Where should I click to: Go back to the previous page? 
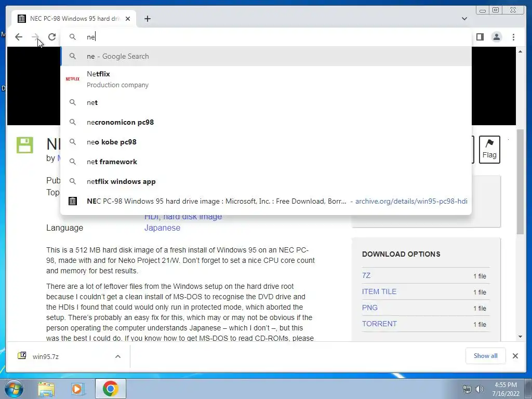[x=19, y=37]
